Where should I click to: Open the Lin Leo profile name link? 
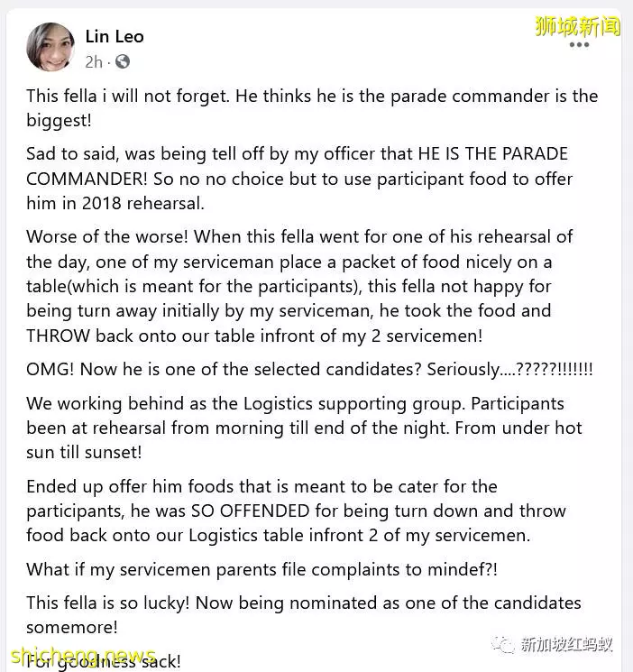[x=115, y=36]
